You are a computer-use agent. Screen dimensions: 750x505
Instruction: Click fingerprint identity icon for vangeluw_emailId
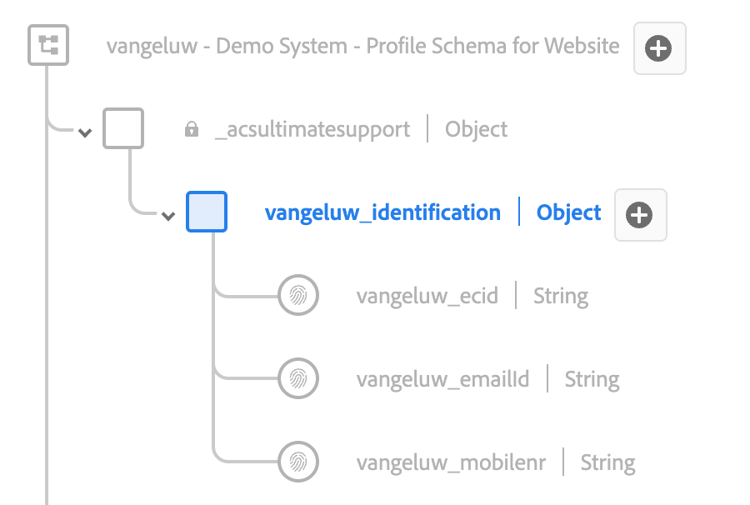point(297,379)
